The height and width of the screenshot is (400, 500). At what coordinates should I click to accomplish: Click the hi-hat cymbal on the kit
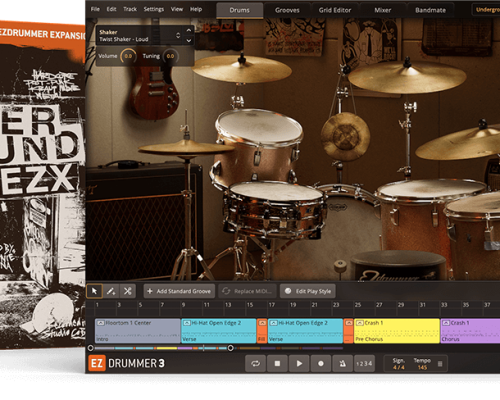tap(186, 148)
